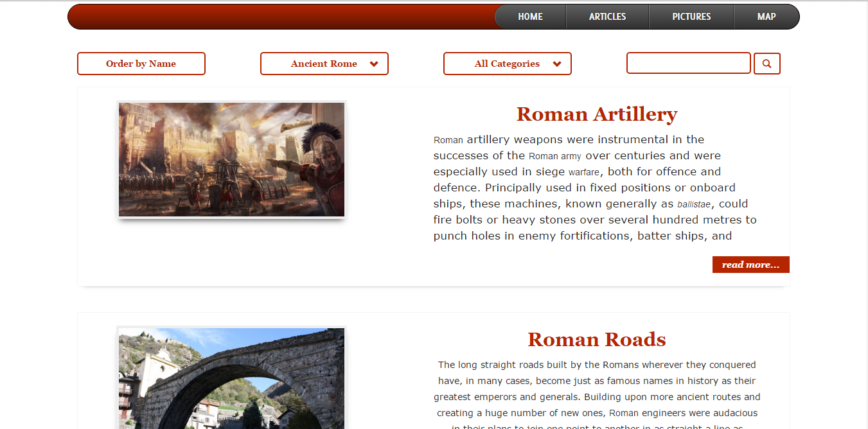Click the magnifying glass search button
The height and width of the screenshot is (429, 868).
tap(766, 64)
